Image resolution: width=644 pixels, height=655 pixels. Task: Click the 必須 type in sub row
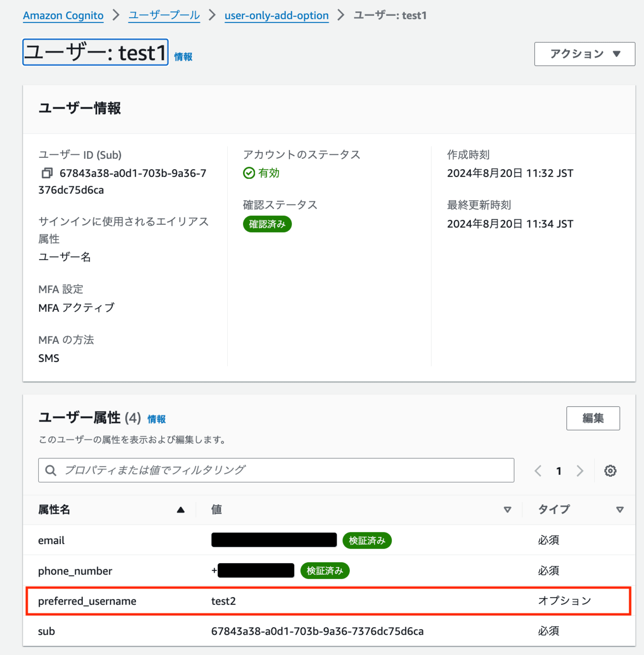point(549,631)
